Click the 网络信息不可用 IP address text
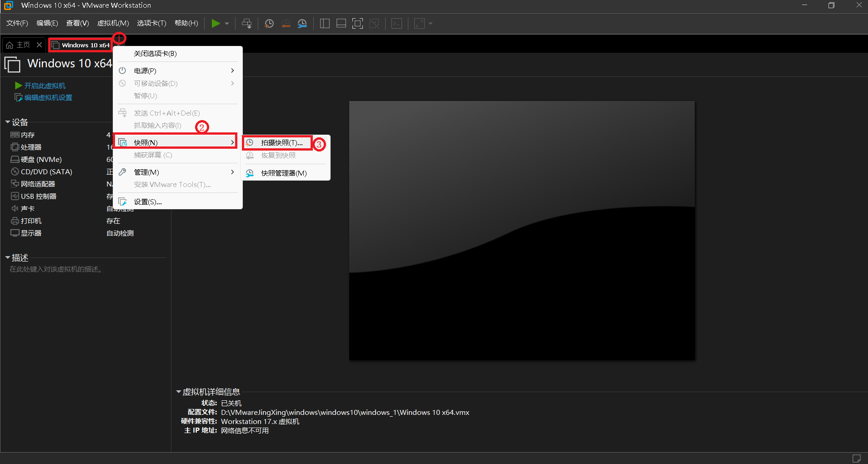The height and width of the screenshot is (464, 868). coord(245,431)
